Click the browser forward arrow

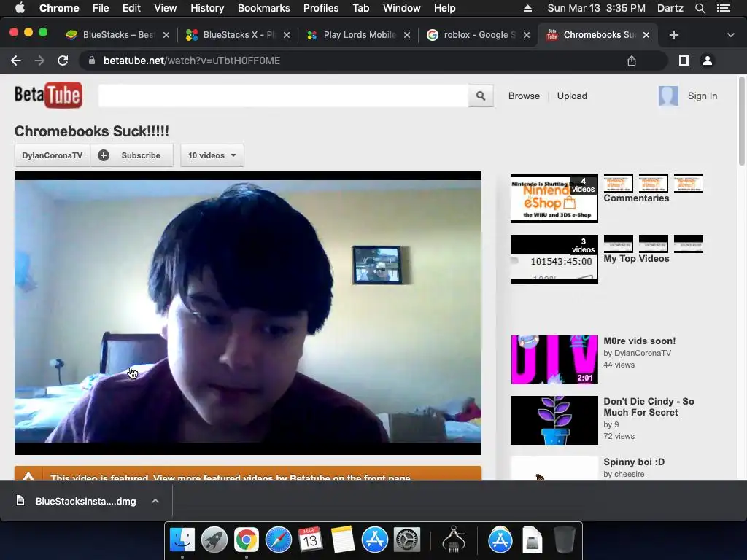point(39,61)
